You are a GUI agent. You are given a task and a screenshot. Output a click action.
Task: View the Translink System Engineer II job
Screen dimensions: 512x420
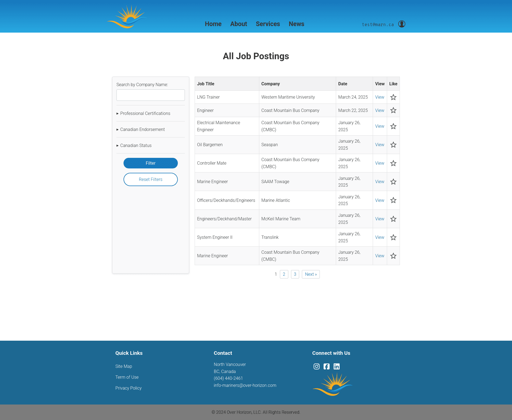pyautogui.click(x=380, y=237)
